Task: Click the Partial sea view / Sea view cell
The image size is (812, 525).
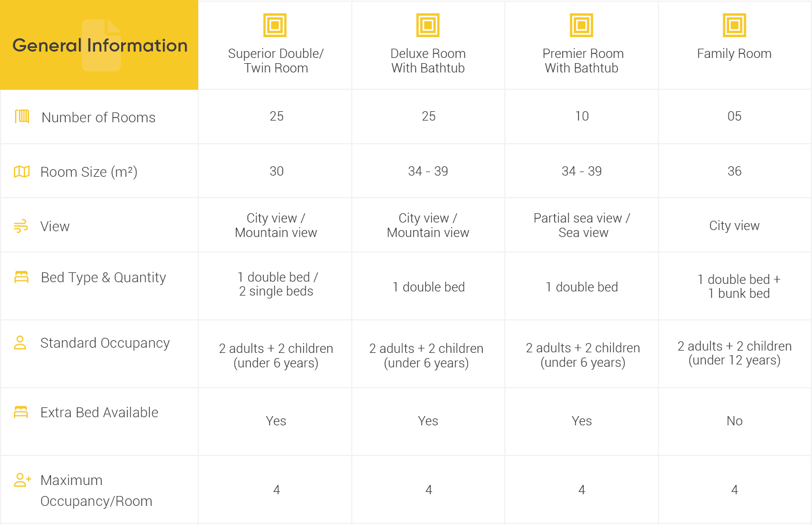Action: (x=582, y=225)
